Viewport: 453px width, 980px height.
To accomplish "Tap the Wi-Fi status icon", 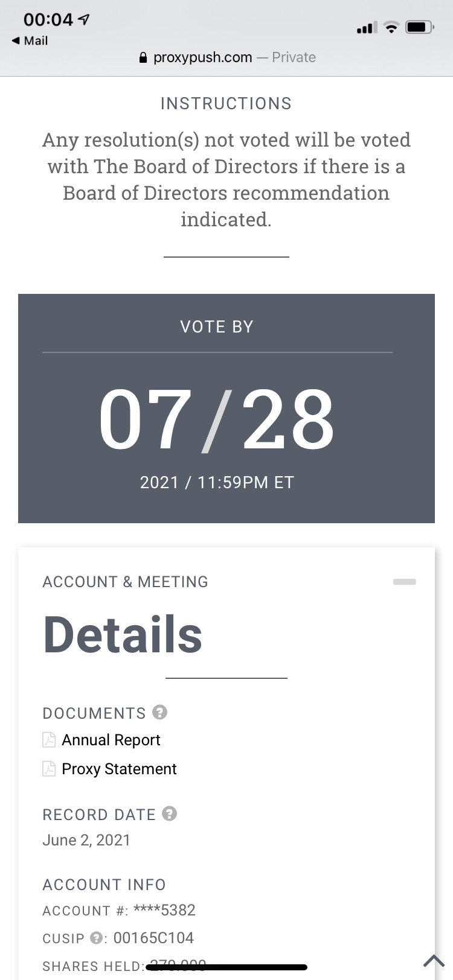I will [x=392, y=27].
